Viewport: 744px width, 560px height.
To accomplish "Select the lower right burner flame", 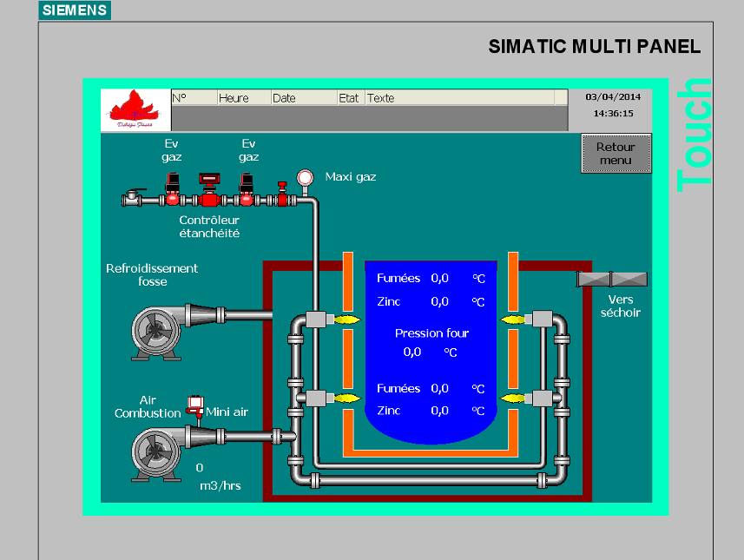I will pyautogui.click(x=512, y=399).
